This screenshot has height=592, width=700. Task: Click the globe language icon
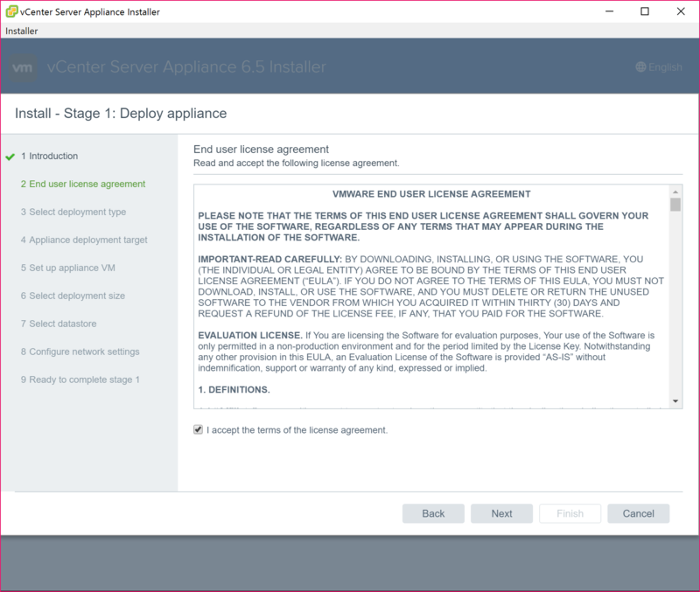coord(640,67)
